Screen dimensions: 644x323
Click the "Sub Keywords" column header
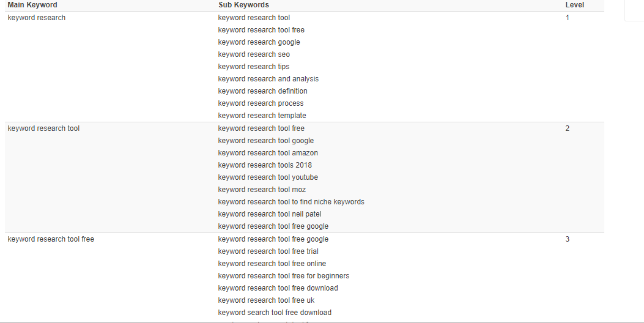click(x=243, y=5)
